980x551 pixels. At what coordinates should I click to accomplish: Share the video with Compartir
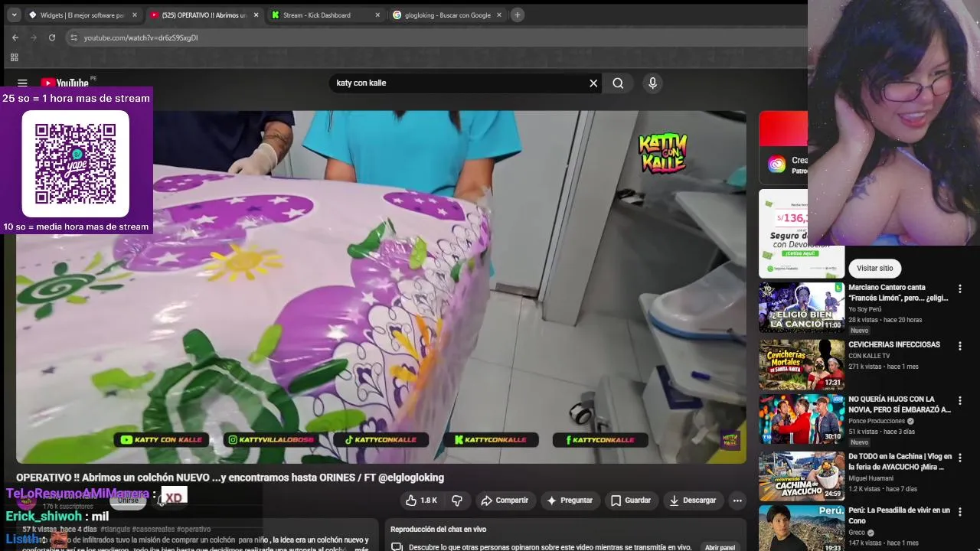[x=505, y=500]
